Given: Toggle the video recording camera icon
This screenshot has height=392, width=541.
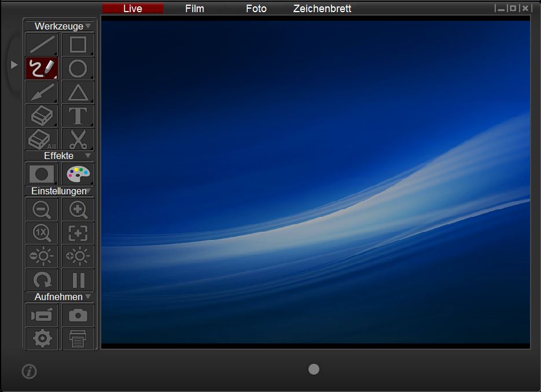Looking at the screenshot, I should 42,315.
